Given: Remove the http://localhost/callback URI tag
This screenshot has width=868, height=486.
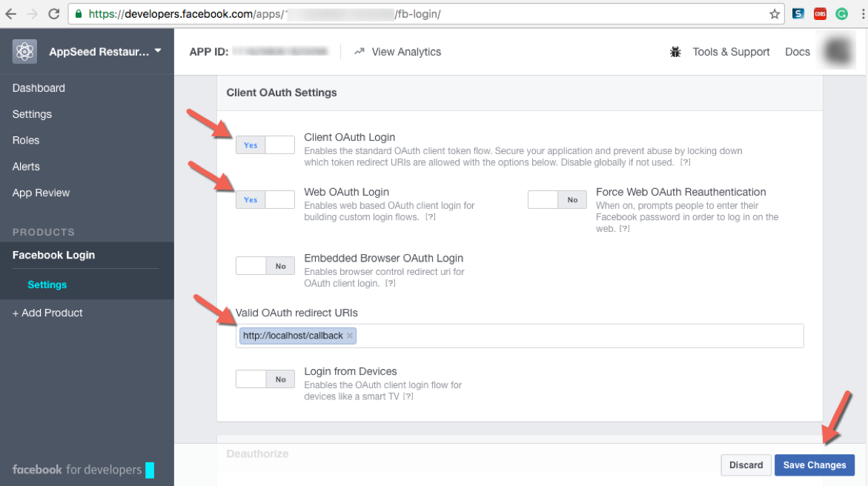Looking at the screenshot, I should pyautogui.click(x=350, y=336).
